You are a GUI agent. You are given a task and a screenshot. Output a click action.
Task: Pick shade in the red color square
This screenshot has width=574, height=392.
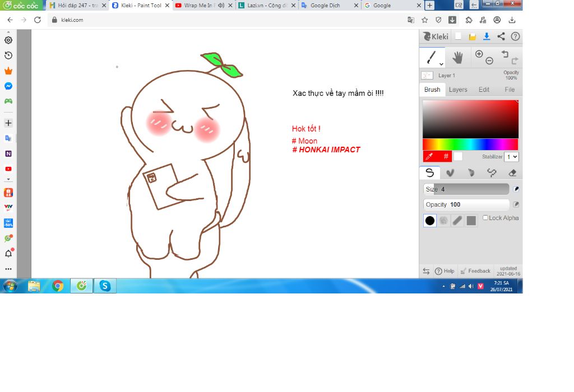click(470, 119)
